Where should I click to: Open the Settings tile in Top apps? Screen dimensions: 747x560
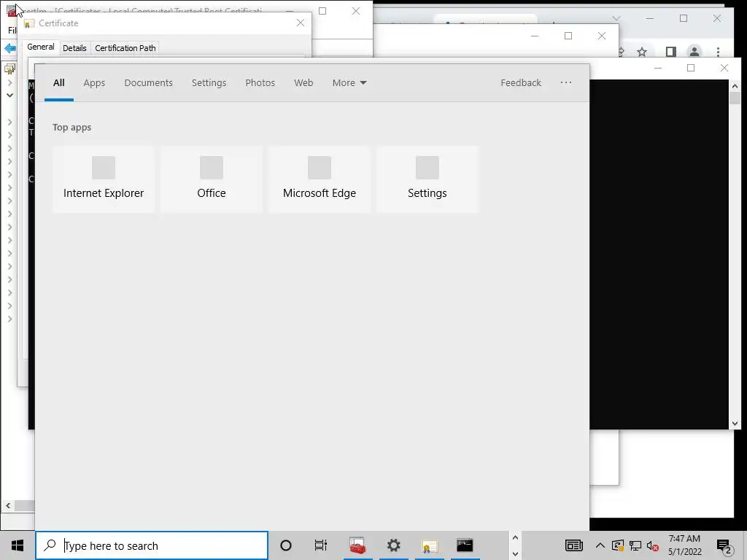point(427,179)
